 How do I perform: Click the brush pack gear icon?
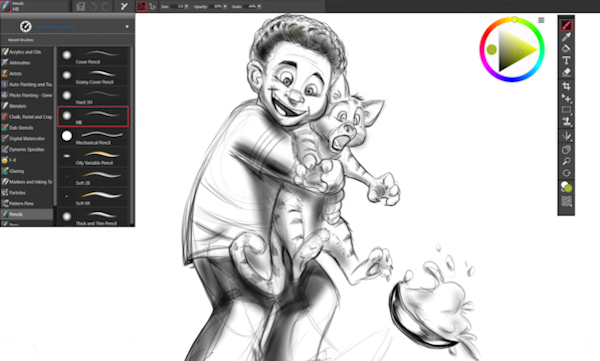(26, 26)
